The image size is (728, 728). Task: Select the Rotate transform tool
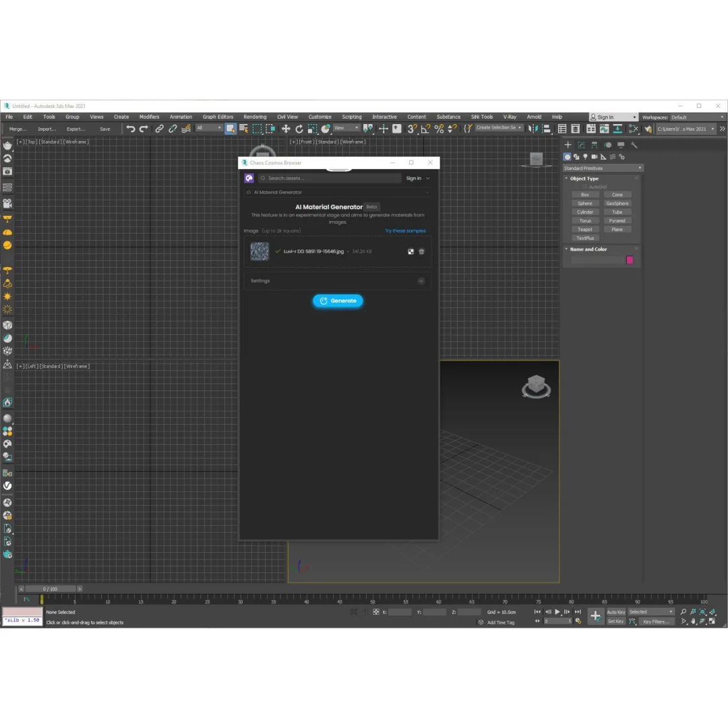pos(299,129)
